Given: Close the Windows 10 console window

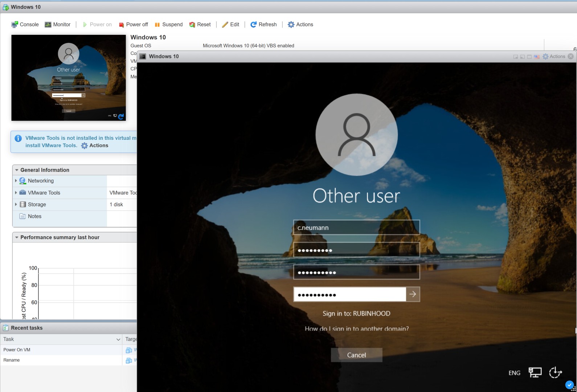Looking at the screenshot, I should click(x=571, y=56).
